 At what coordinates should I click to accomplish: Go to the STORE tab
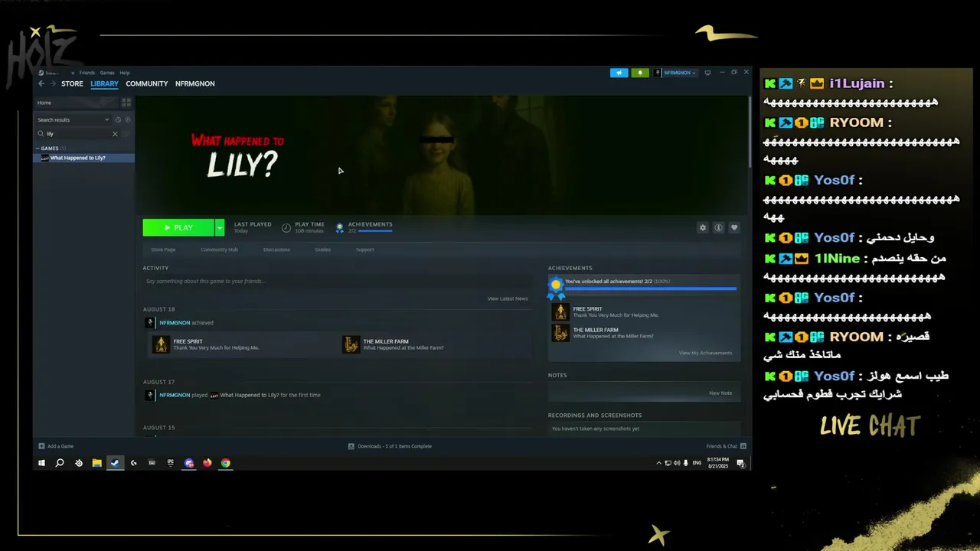coord(72,83)
